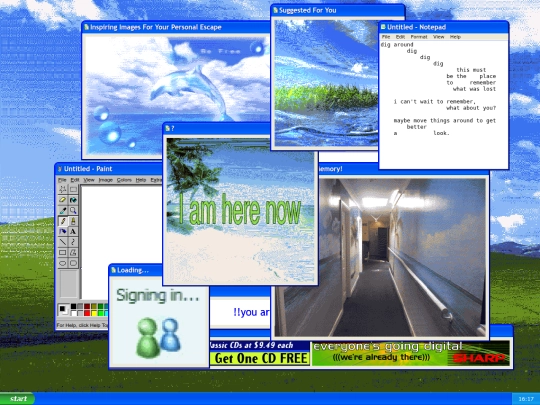Select the Rectangle shape tool in Paint

click(x=62, y=252)
